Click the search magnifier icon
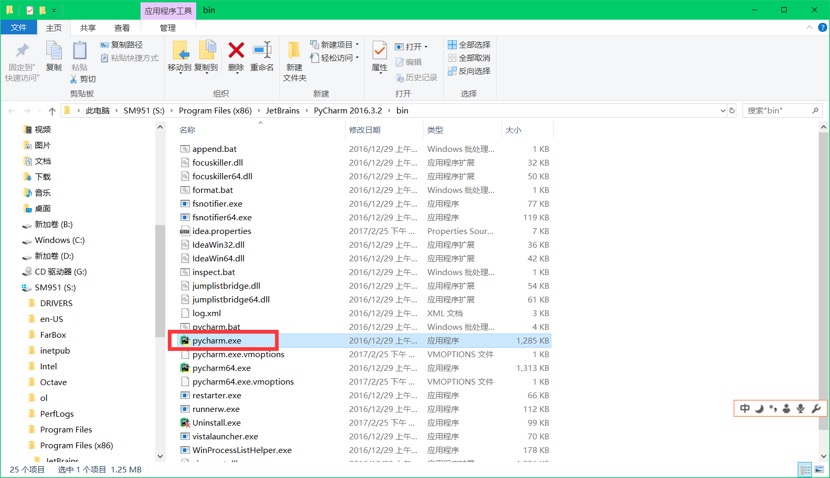This screenshot has height=478, width=830. [815, 111]
